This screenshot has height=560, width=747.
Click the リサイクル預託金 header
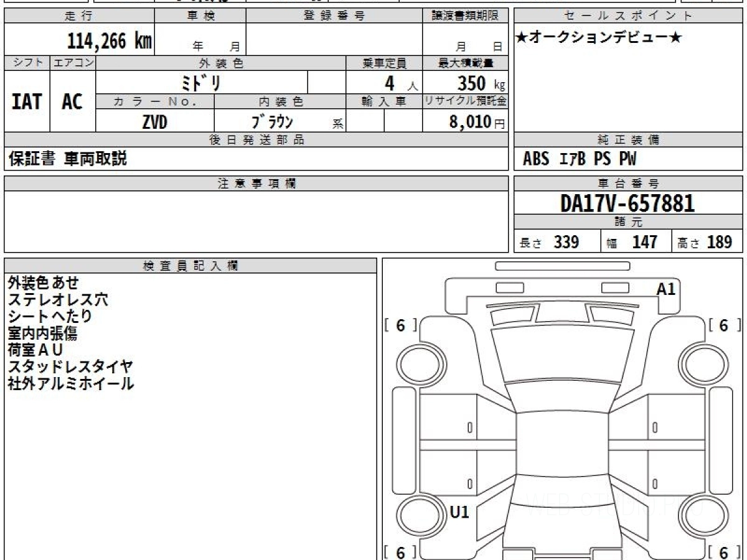point(465,101)
